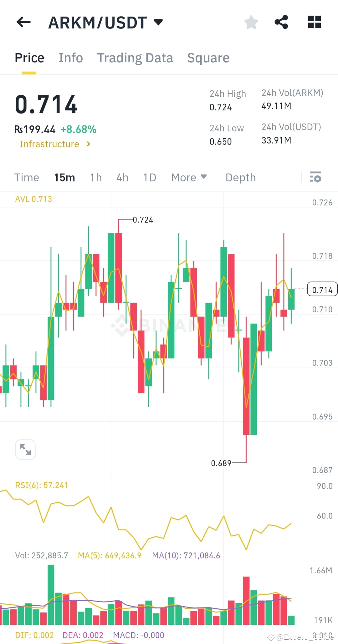This screenshot has height=644, width=338.
Task: Switch to the Trading Data tab
Action: 136,58
